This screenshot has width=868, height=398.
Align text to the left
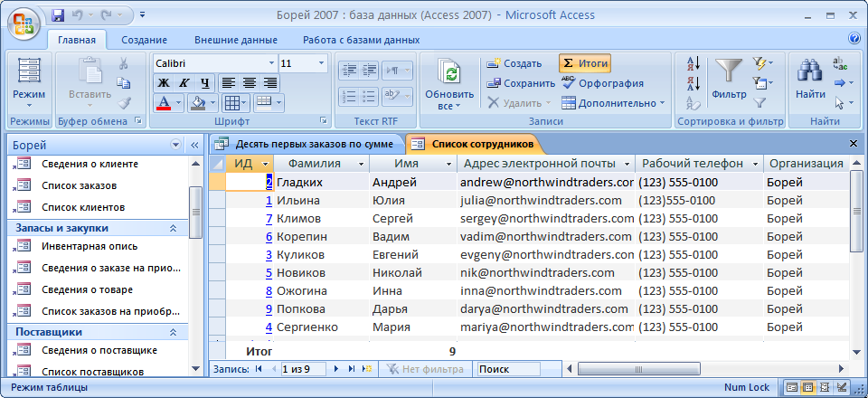click(x=229, y=83)
